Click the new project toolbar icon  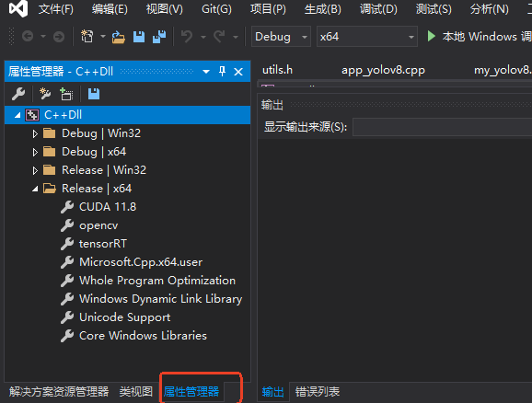[87, 36]
